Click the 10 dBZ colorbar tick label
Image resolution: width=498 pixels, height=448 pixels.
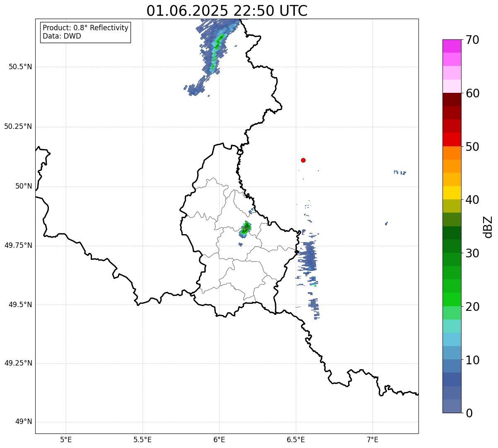tap(472, 360)
